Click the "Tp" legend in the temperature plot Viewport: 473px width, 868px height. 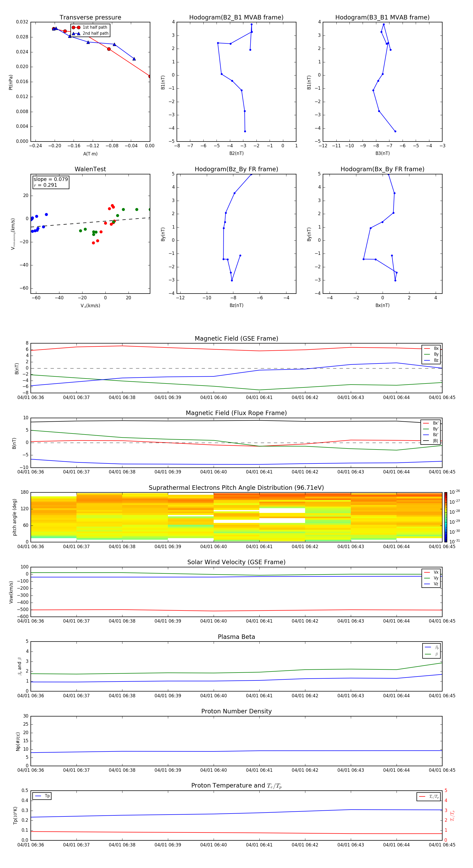[42, 796]
